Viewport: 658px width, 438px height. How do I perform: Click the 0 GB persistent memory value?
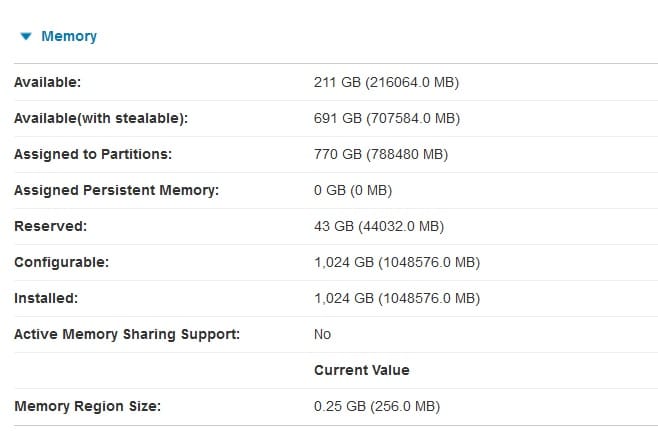[353, 190]
